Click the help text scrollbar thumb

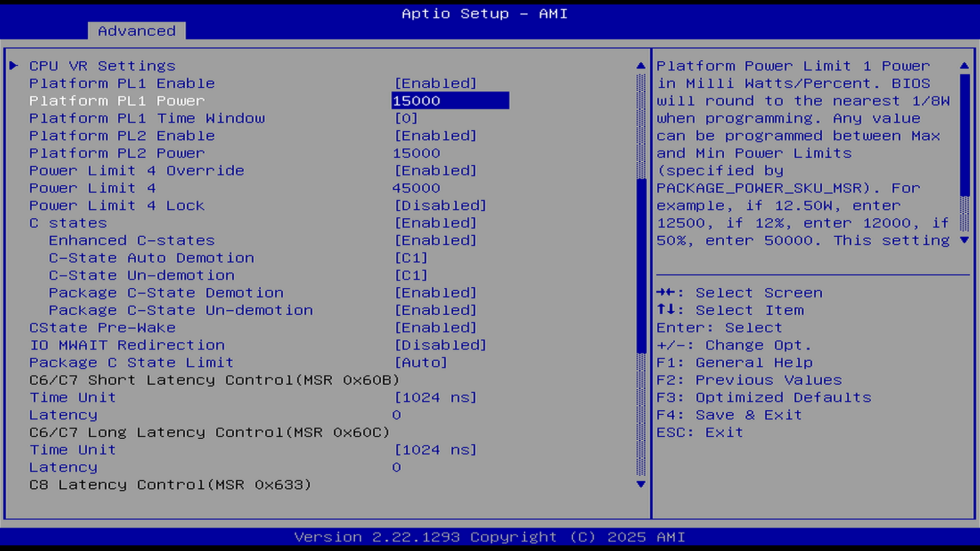(964, 135)
